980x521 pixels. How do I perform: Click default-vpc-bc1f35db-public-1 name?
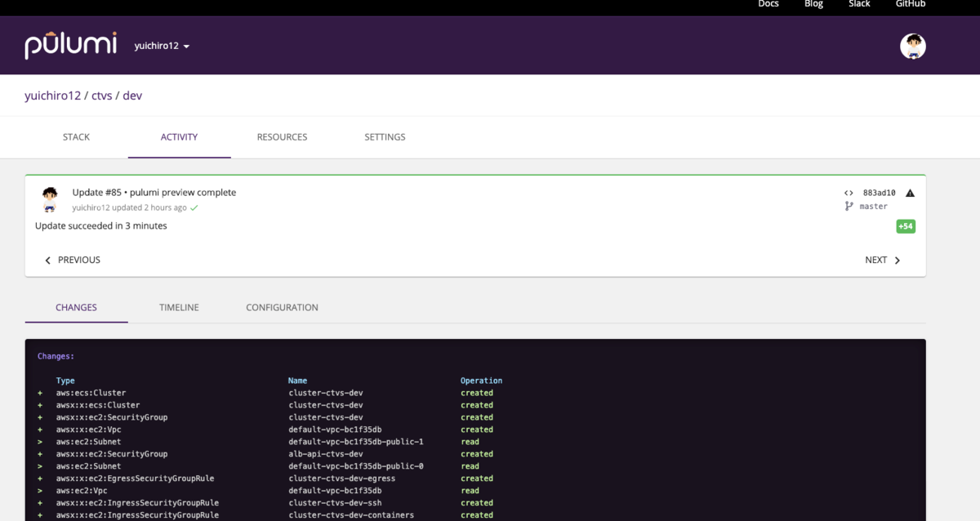[x=356, y=442]
